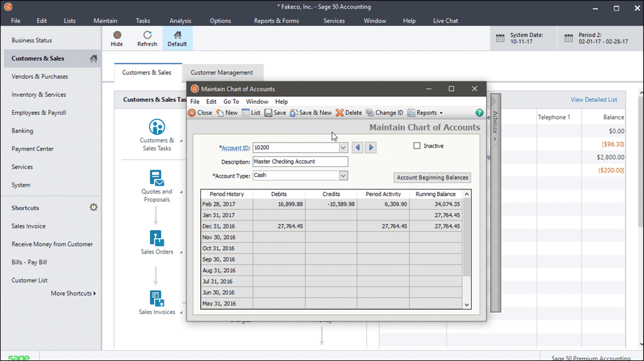Click period history scroll-up arrow
This screenshot has height=361, width=644.
[466, 194]
